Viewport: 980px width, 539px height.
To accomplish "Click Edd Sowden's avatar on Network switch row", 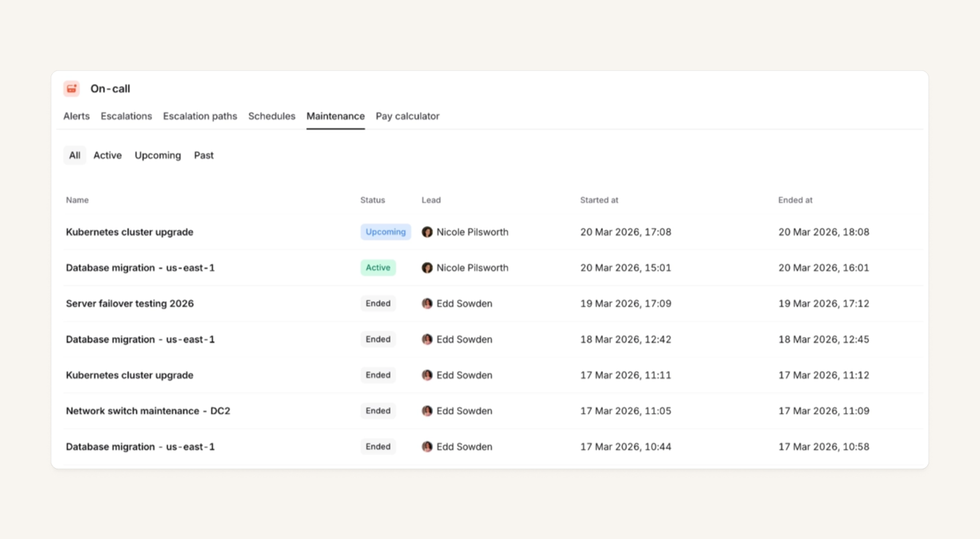I will (x=427, y=411).
